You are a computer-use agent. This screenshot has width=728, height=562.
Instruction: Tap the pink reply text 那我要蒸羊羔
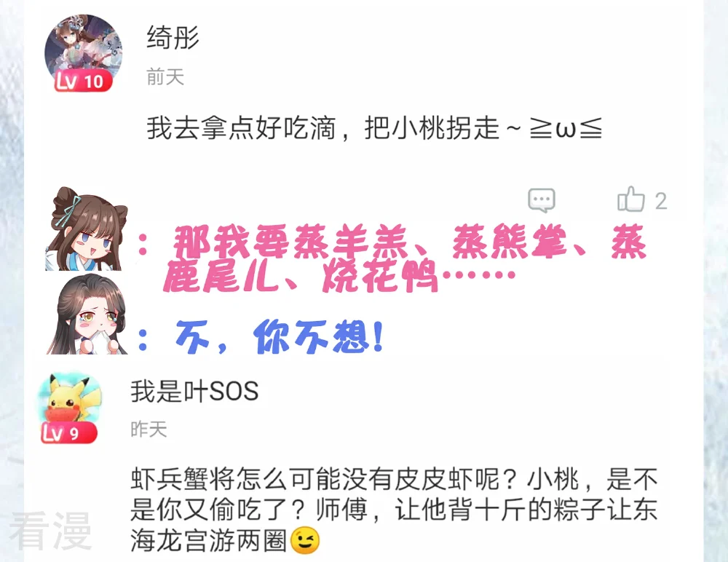[404, 258]
